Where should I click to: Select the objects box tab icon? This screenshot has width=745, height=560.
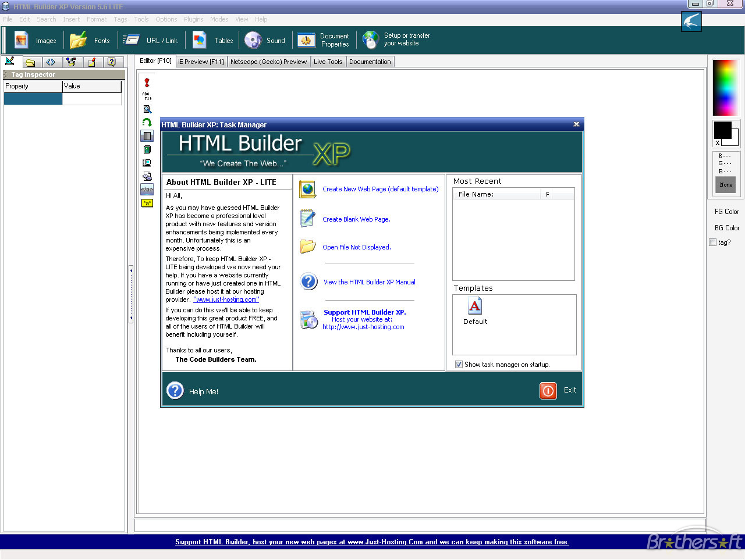tap(71, 62)
